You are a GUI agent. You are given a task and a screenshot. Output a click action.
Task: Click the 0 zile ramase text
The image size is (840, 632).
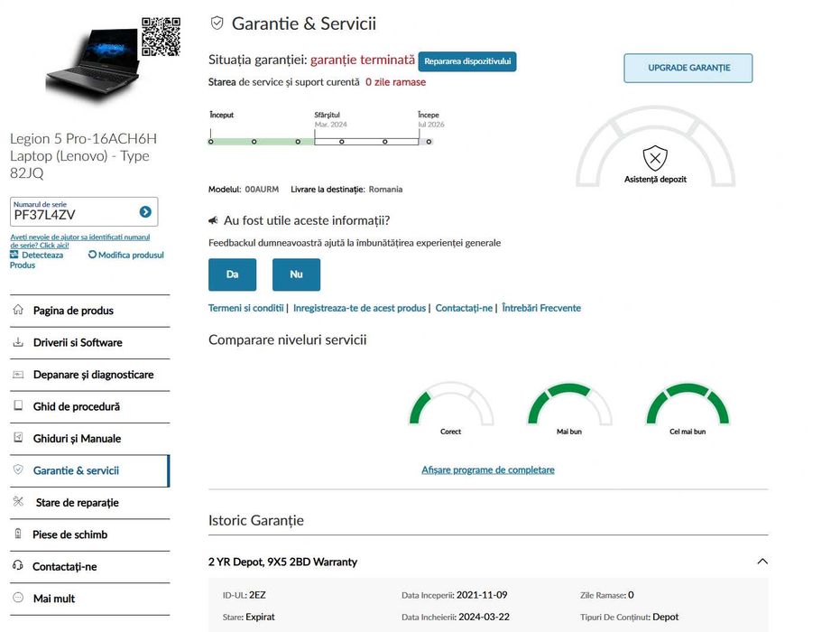click(x=395, y=82)
